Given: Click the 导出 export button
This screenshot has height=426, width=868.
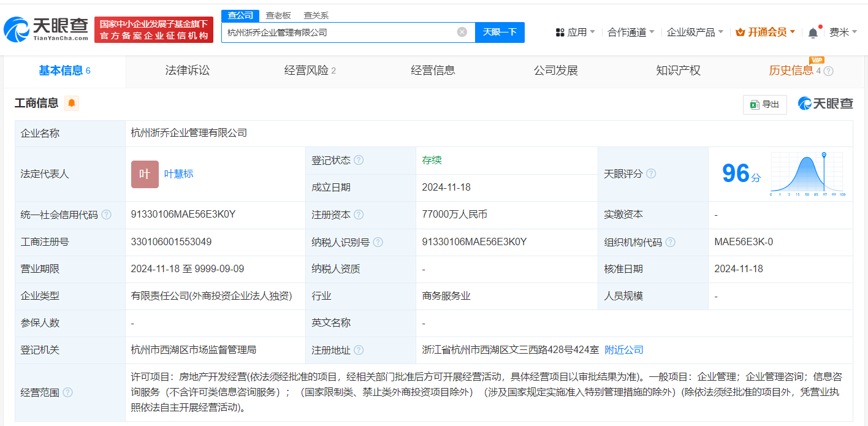Looking at the screenshot, I should 764,104.
